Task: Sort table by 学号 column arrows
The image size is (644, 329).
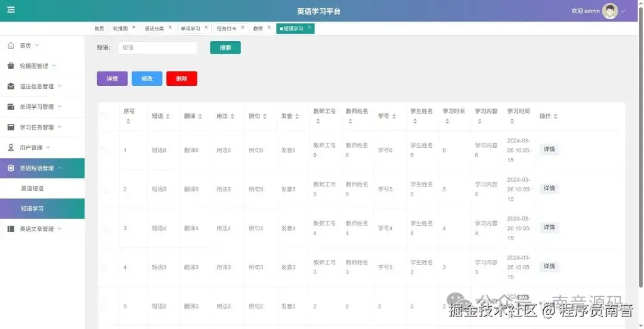Action: [x=394, y=117]
